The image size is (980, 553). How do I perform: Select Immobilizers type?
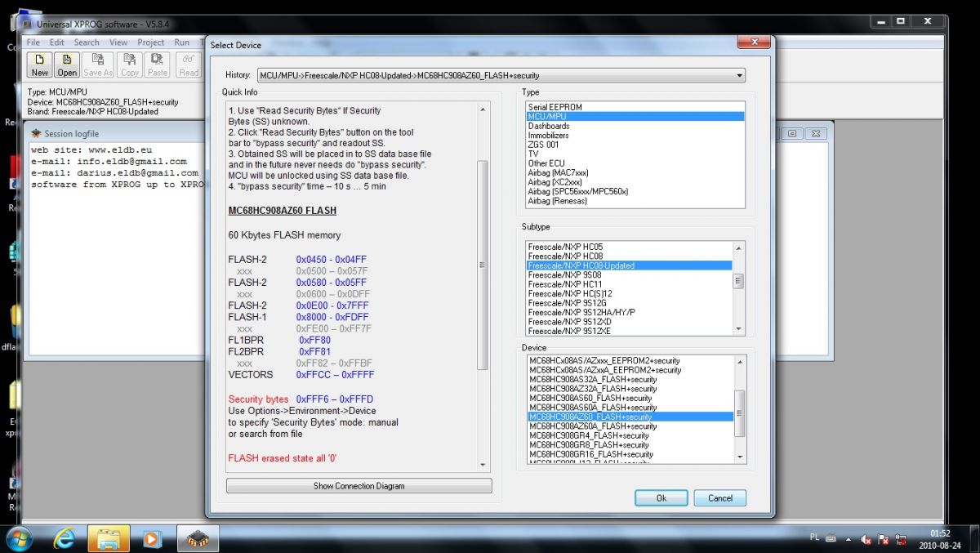coord(635,136)
